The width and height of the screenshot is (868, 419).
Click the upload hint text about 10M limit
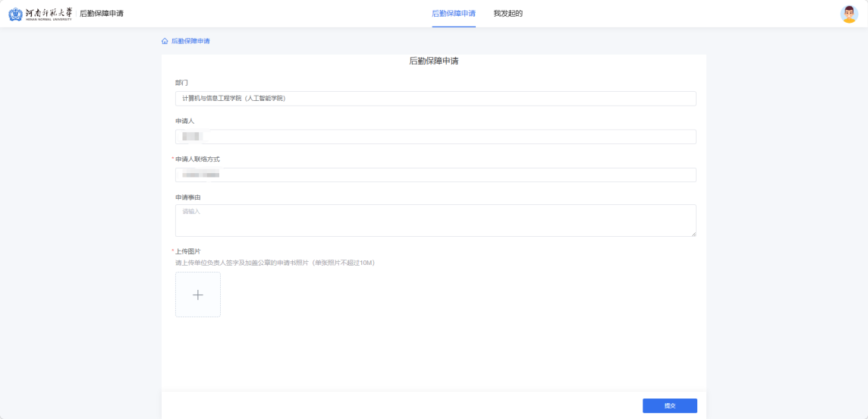click(x=275, y=263)
